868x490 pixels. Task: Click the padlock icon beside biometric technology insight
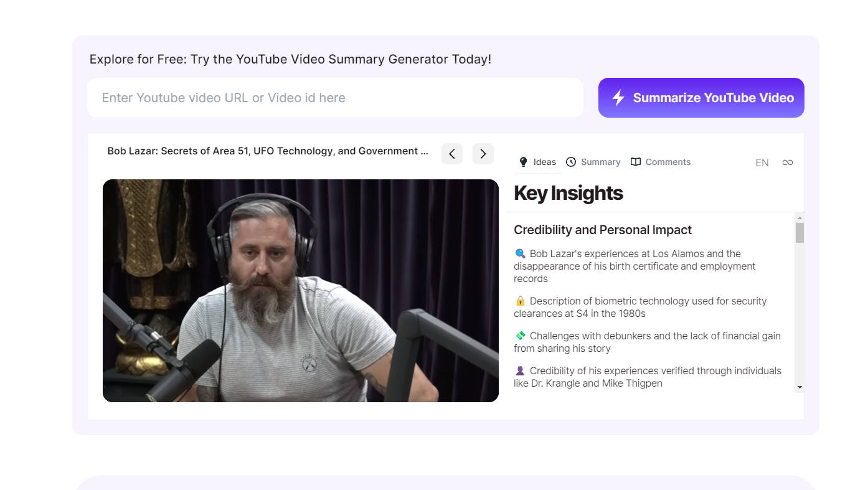pyautogui.click(x=519, y=301)
